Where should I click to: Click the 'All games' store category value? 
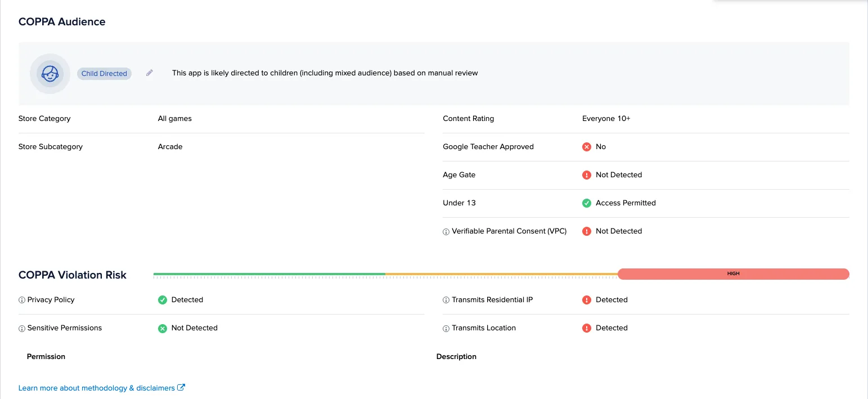pyautogui.click(x=175, y=119)
